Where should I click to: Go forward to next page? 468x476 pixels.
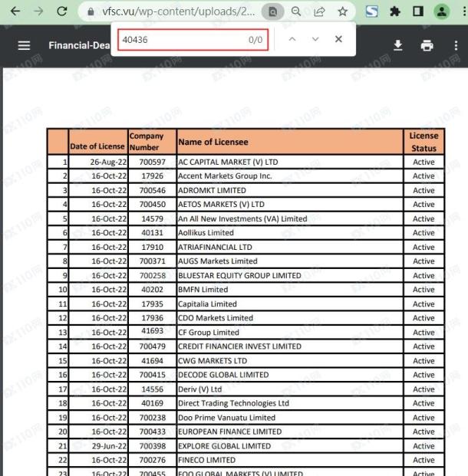pyautogui.click(x=38, y=11)
